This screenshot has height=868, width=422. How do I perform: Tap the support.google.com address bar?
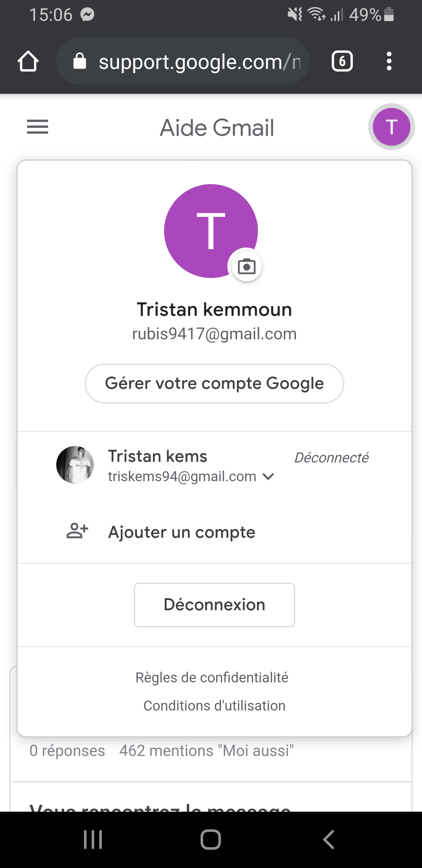tap(199, 62)
